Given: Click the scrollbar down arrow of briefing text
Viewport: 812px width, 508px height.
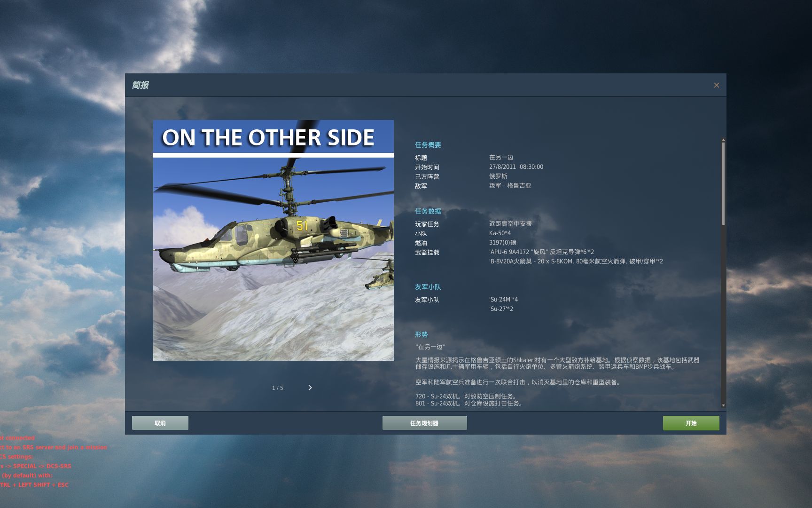Looking at the screenshot, I should [722, 405].
